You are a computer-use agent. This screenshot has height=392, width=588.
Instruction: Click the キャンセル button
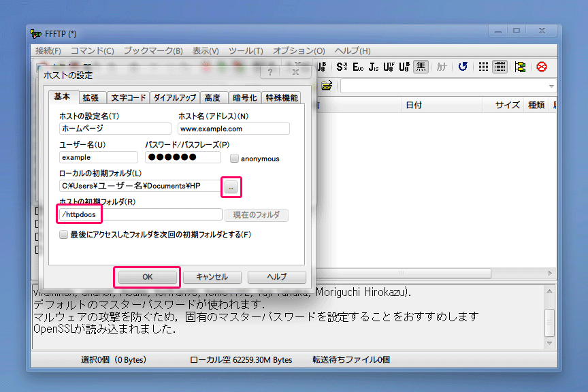(x=212, y=277)
